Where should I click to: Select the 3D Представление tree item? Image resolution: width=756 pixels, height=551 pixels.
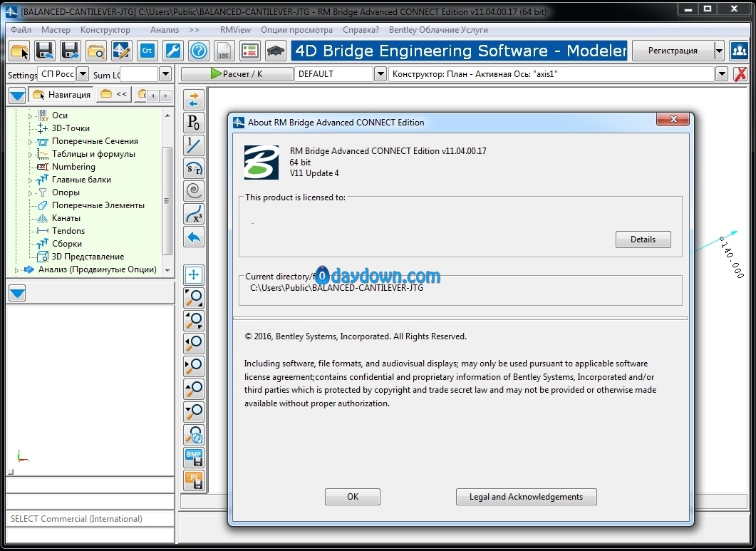[x=87, y=256]
